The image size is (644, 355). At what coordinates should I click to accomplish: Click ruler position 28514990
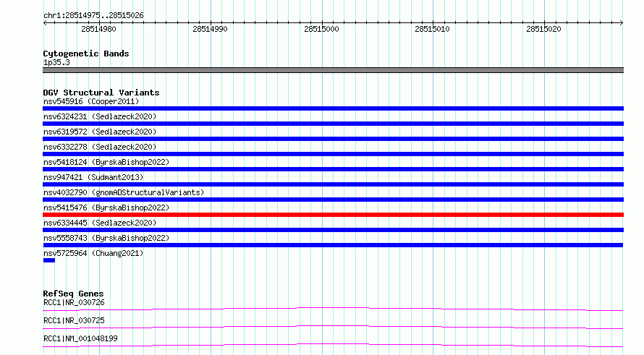coord(210,29)
